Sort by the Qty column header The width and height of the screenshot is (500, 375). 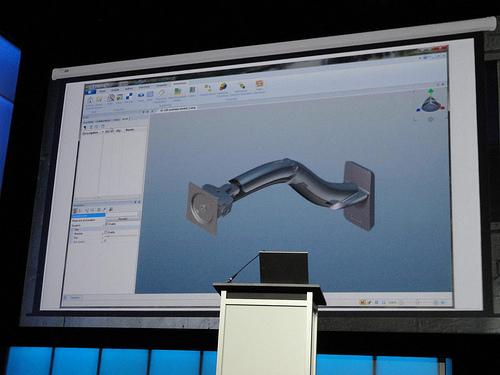click(118, 131)
